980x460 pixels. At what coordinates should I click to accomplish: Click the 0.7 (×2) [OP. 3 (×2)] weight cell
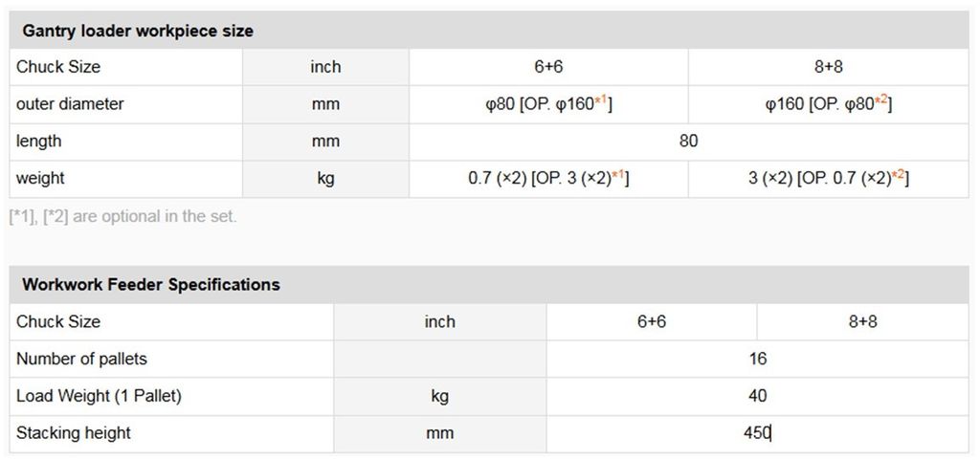(548, 179)
